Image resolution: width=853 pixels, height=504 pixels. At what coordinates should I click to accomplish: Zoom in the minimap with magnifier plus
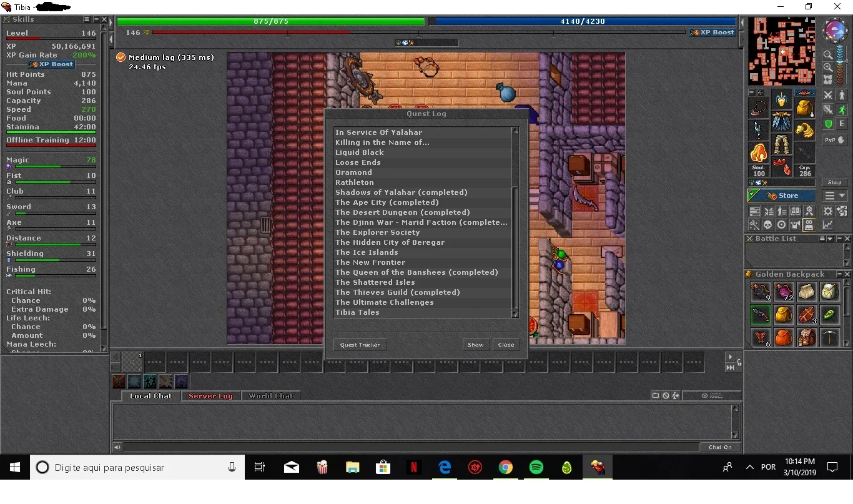pos(828,67)
